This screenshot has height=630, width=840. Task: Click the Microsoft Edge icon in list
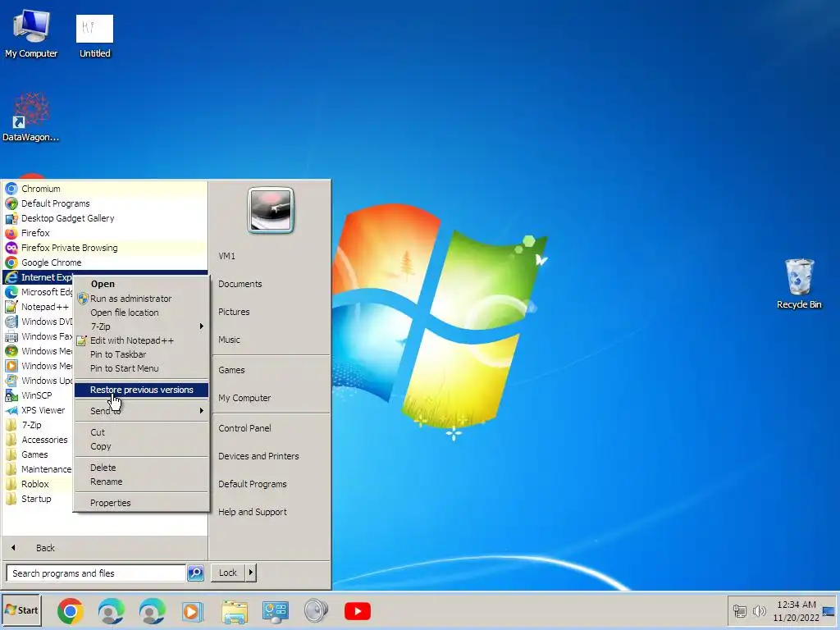11,292
